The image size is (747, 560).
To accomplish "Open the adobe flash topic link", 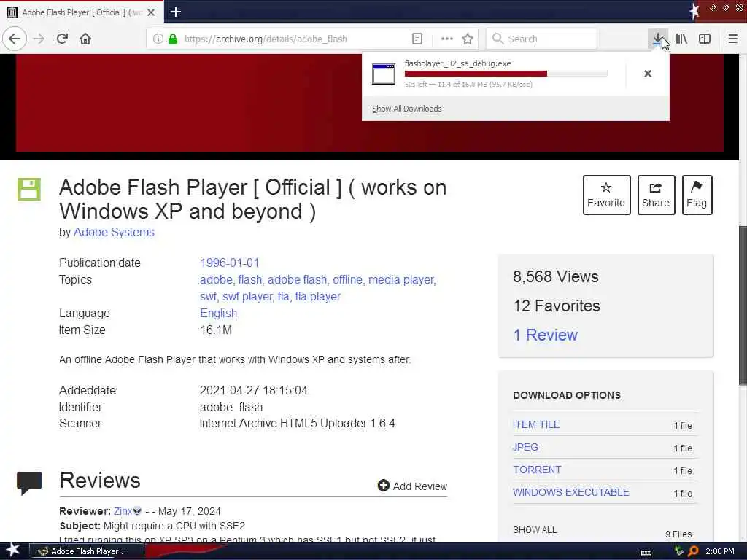I will tap(298, 279).
